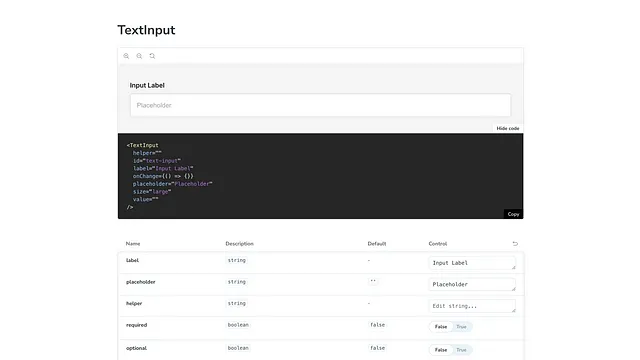
Task: Set optional to False
Action: pyautogui.click(x=440, y=350)
